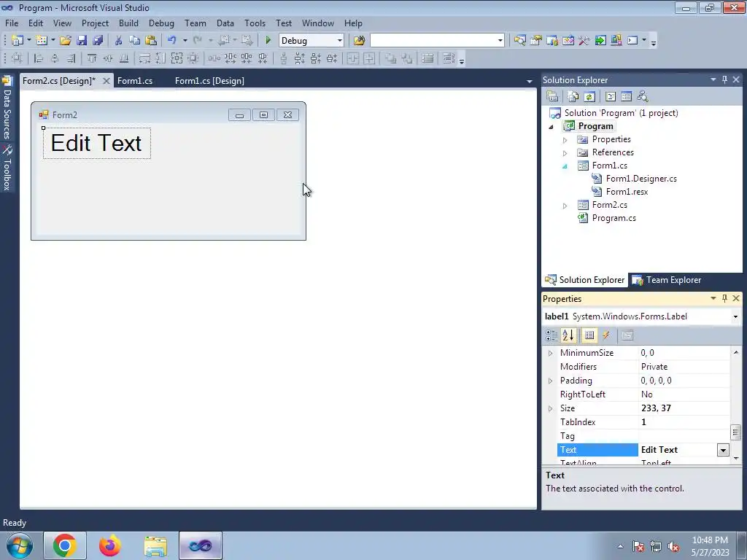Pin the Solution Explorer panel
The height and width of the screenshot is (560, 747).
pyautogui.click(x=724, y=79)
